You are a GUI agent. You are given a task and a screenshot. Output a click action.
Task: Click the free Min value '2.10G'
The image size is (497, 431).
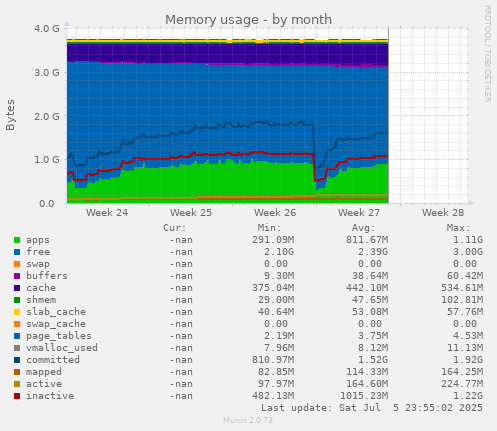pos(279,252)
